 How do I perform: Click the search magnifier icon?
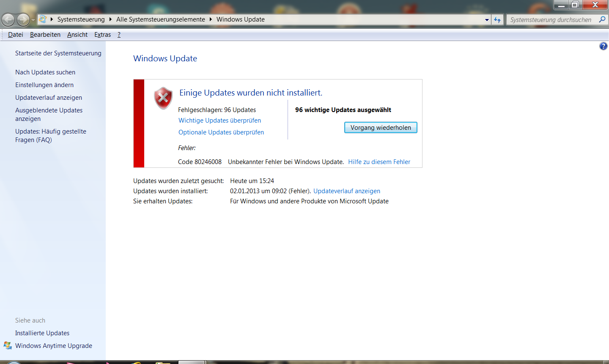(602, 19)
